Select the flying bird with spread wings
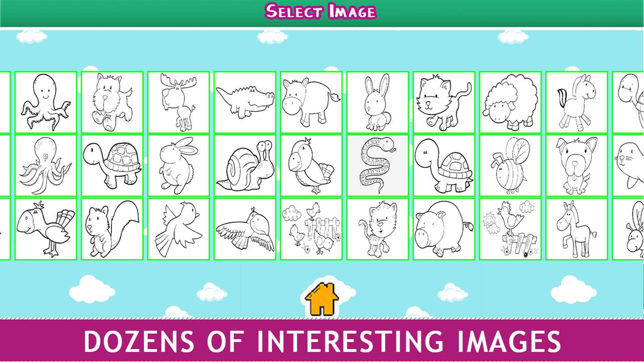 (245, 229)
